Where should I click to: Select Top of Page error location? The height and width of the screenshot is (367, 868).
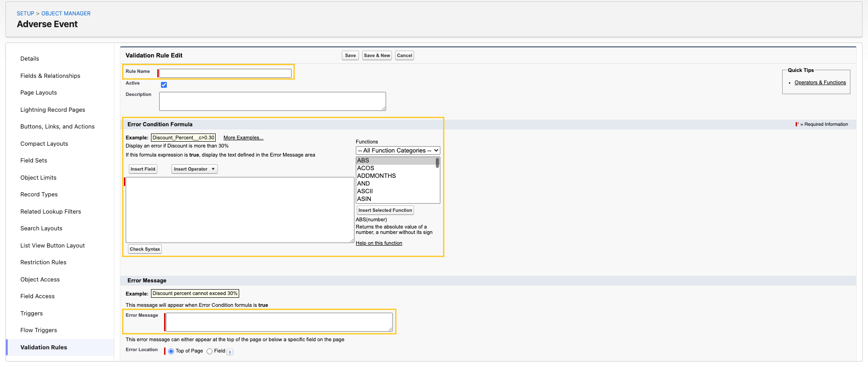pyautogui.click(x=171, y=351)
